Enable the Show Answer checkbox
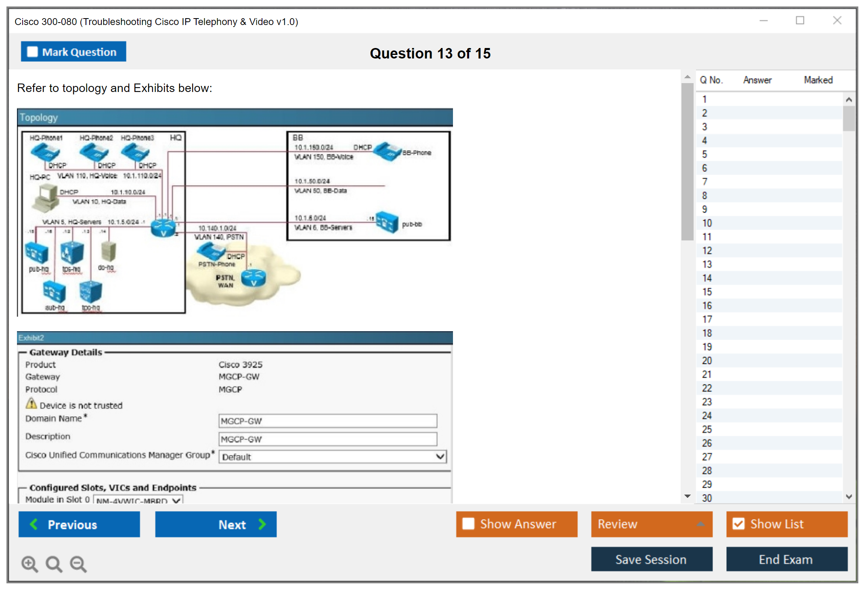868x593 pixels. (x=468, y=524)
